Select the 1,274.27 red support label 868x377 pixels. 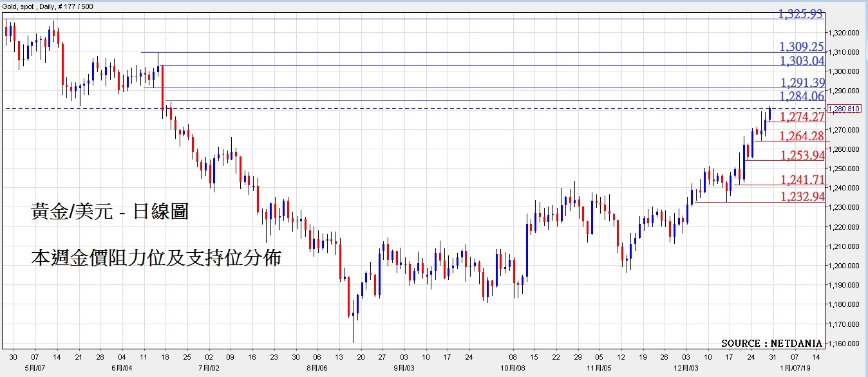click(x=802, y=117)
